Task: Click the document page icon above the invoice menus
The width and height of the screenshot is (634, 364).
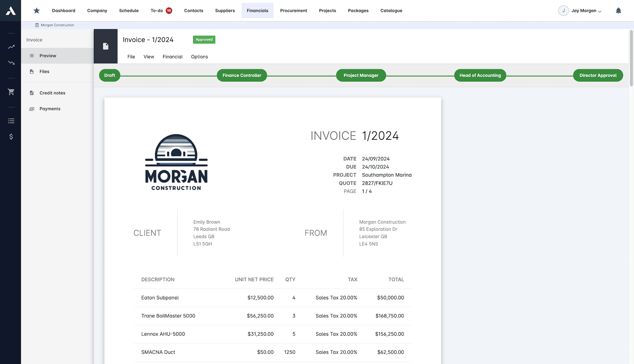Action: (106, 46)
